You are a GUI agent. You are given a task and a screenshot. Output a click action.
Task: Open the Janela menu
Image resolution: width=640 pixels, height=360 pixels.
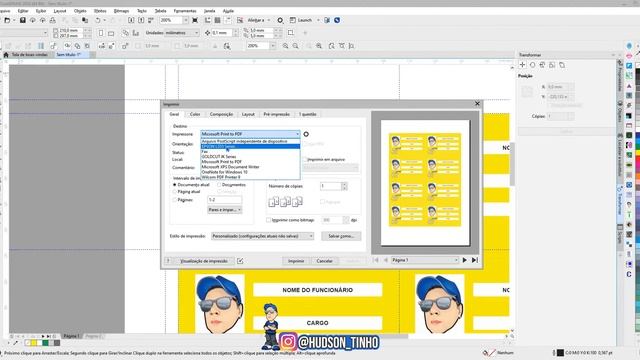click(209, 11)
